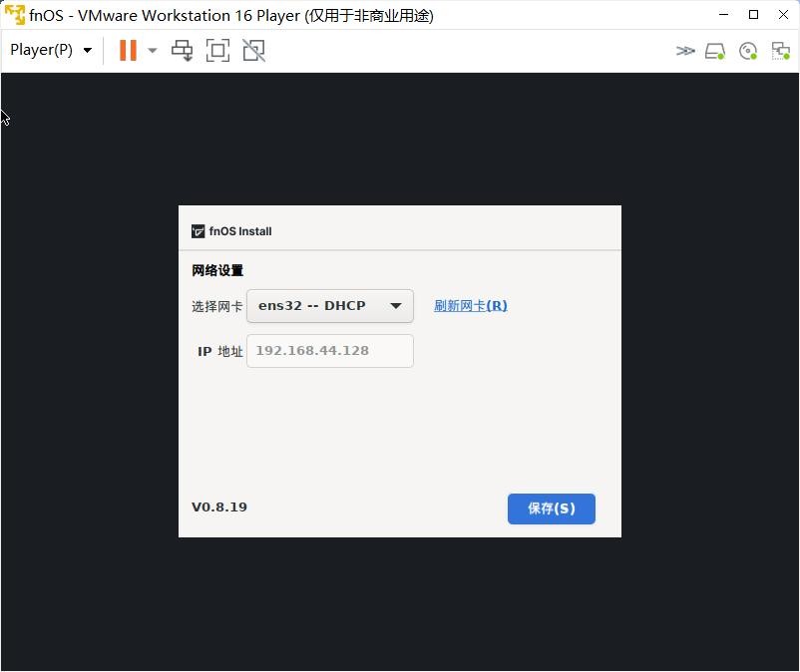
Task: Maximize the VMware Player window
Action: tap(753, 15)
